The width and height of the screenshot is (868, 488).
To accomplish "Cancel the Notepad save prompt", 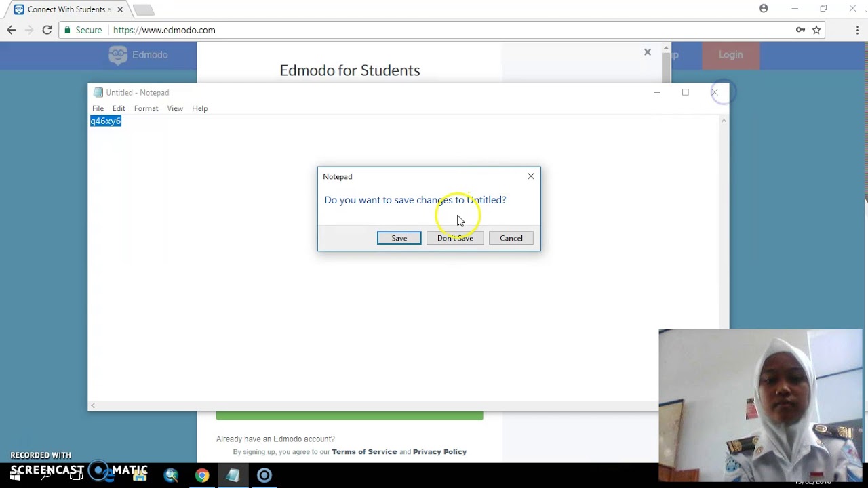I will (511, 238).
